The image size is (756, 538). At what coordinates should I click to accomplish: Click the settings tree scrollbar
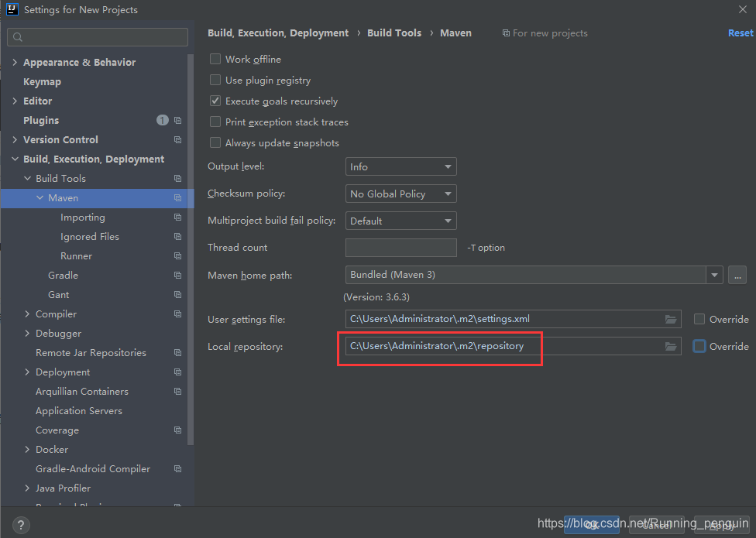[x=191, y=249]
